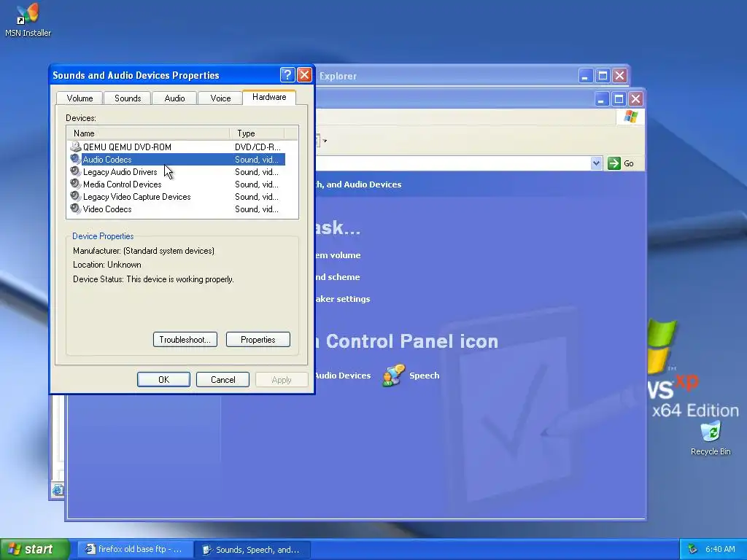Click the Media Control Devices speaker icon

(x=75, y=184)
